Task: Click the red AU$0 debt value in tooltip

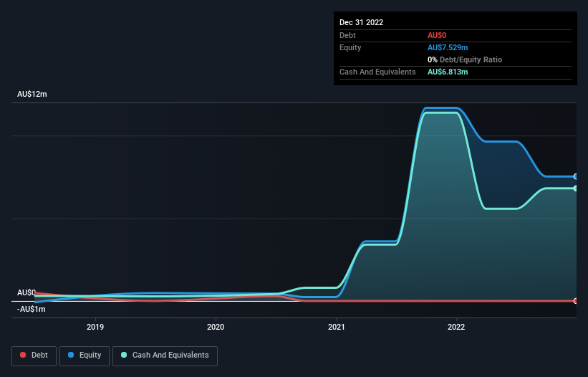Action: click(437, 35)
